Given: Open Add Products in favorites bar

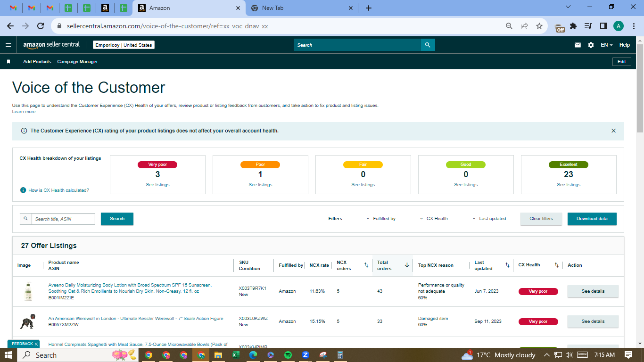Looking at the screenshot, I should tap(37, 62).
